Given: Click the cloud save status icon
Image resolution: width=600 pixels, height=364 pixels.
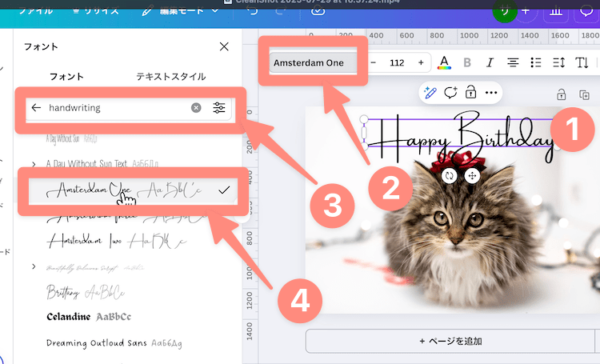Looking at the screenshot, I should [x=318, y=11].
